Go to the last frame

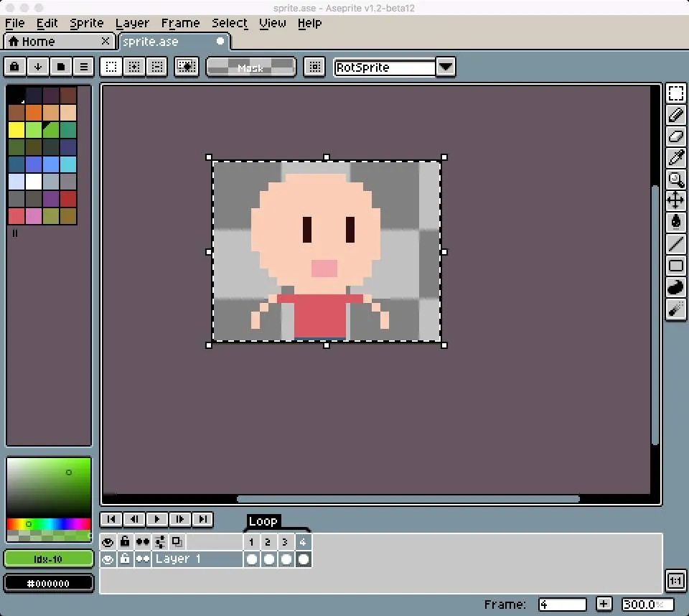tap(202, 519)
